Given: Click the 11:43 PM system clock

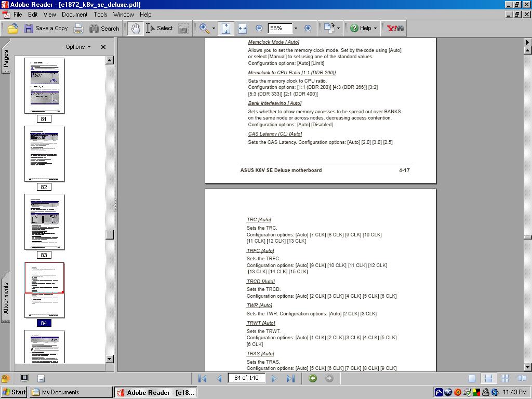Looking at the screenshot, I should tap(514, 392).
